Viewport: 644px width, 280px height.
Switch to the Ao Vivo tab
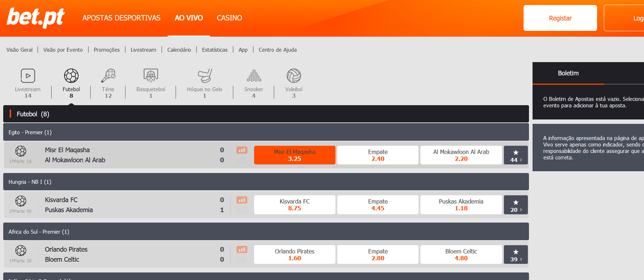tap(189, 18)
